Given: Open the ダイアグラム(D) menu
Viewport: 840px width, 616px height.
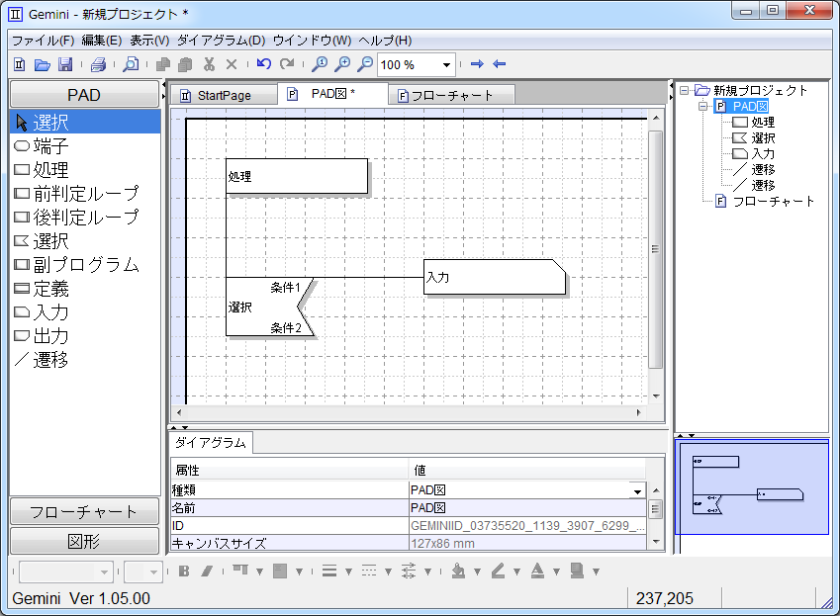Looking at the screenshot, I should coord(222,41).
